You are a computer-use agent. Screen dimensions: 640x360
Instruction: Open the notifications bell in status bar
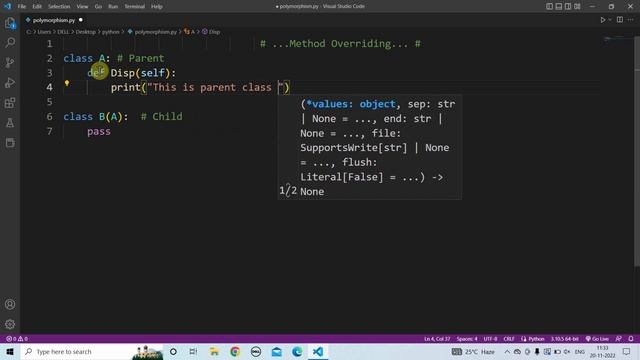[x=631, y=339]
